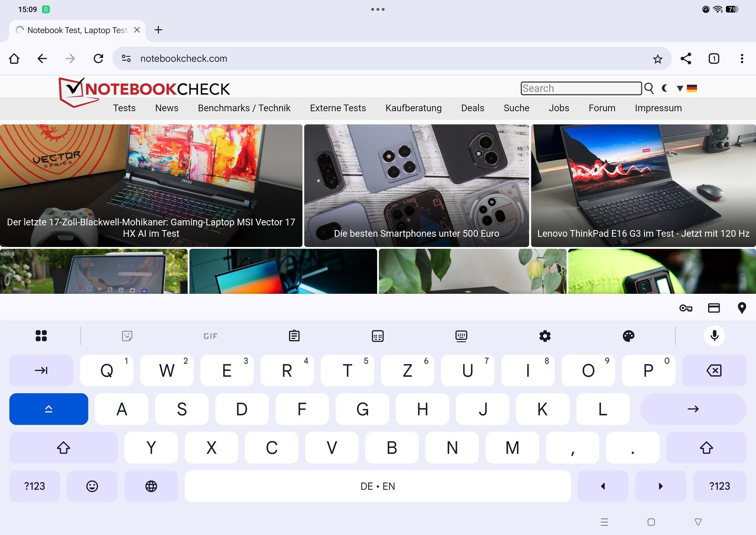
Task: Open the Jobs link
Action: 559,108
